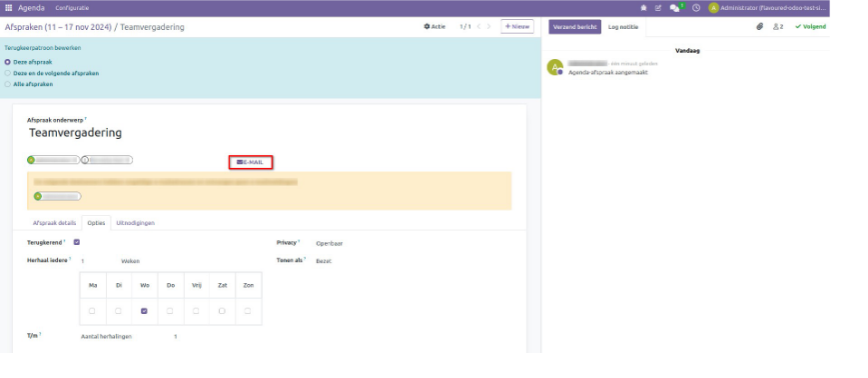The height and width of the screenshot is (378, 868).
Task: Click the 'Terugkeerpatroon bewerken' heading text
Action: point(43,48)
